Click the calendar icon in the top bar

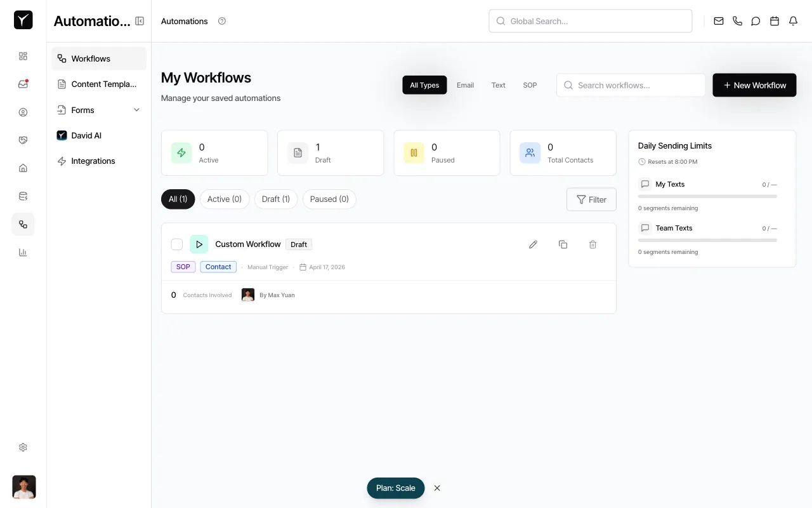point(774,21)
